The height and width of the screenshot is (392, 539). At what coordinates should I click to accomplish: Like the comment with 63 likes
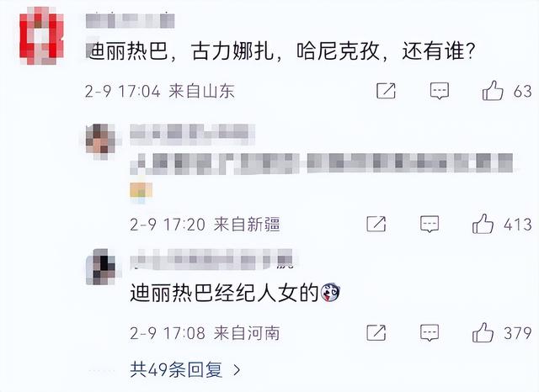coord(493,91)
